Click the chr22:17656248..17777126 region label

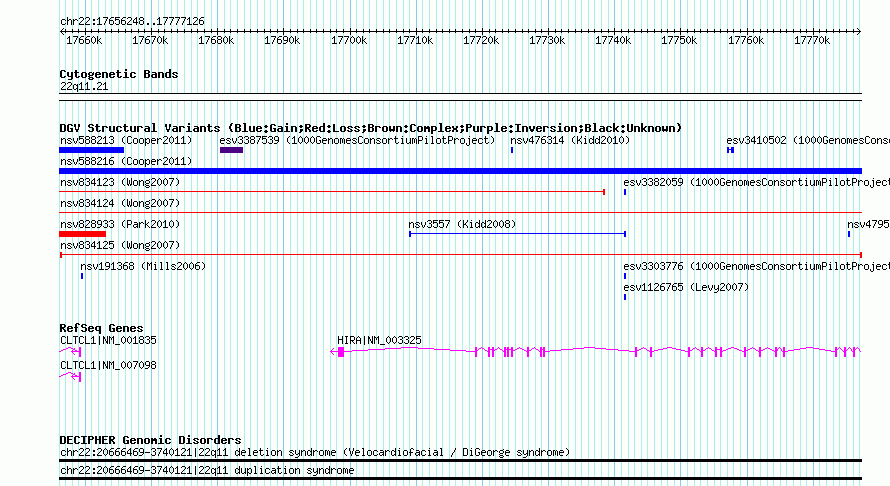(x=132, y=21)
